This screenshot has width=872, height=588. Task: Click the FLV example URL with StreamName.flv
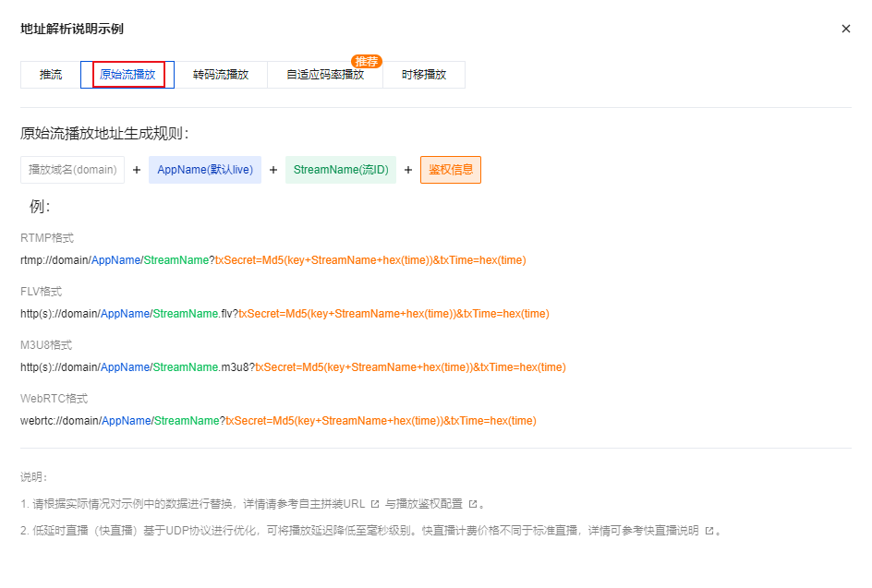click(285, 314)
